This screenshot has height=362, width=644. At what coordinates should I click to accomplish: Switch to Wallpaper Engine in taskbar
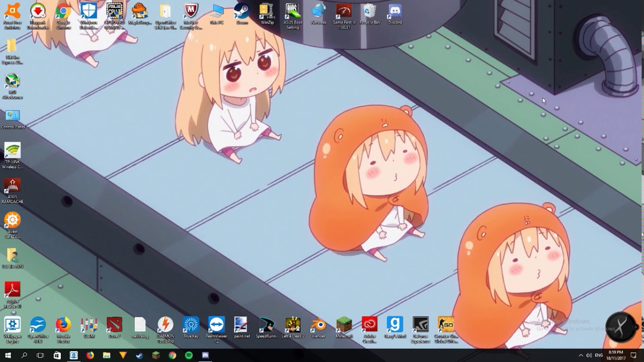(x=74, y=355)
